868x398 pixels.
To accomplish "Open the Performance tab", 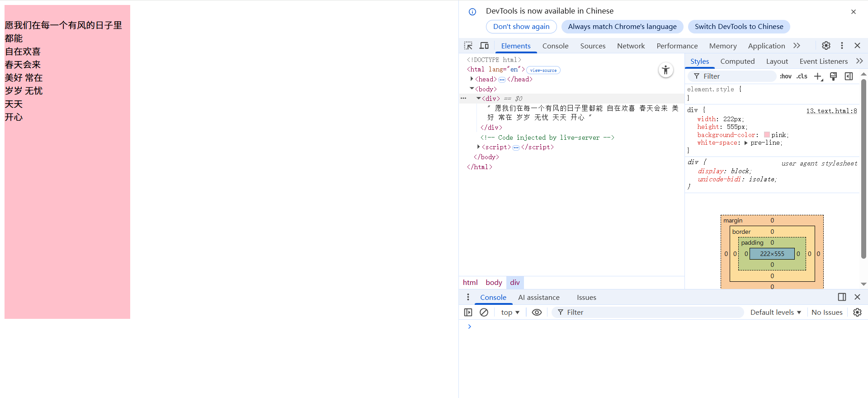I will (677, 46).
